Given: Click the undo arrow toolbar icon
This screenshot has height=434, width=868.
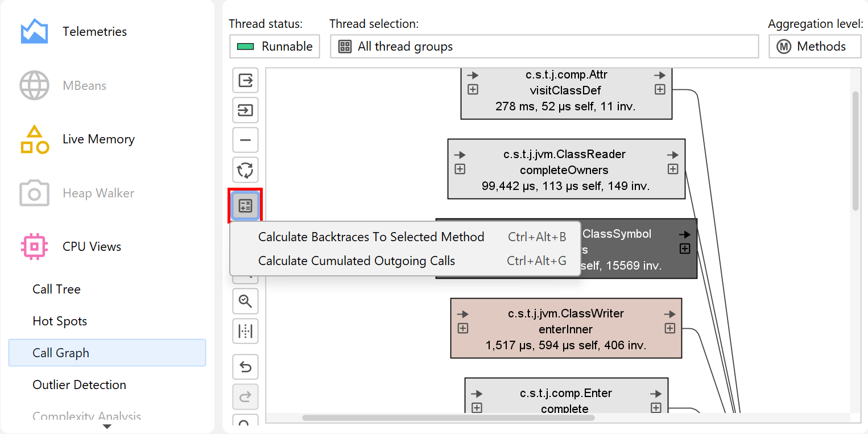Looking at the screenshot, I should (245, 367).
